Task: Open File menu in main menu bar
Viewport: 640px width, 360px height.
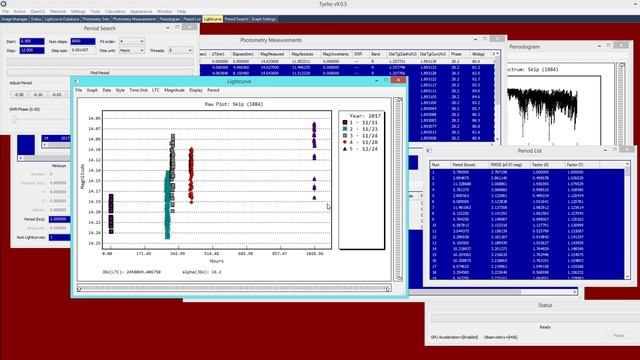Action: tap(5, 11)
